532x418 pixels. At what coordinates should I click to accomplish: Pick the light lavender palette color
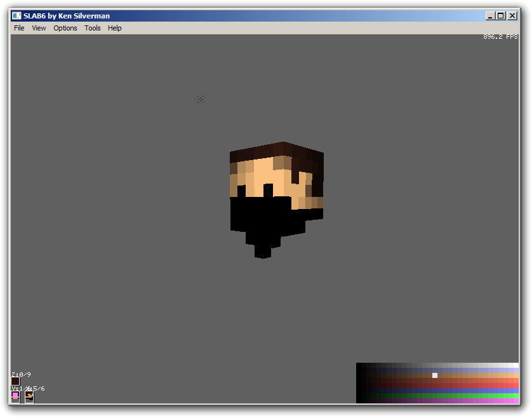pos(516,370)
